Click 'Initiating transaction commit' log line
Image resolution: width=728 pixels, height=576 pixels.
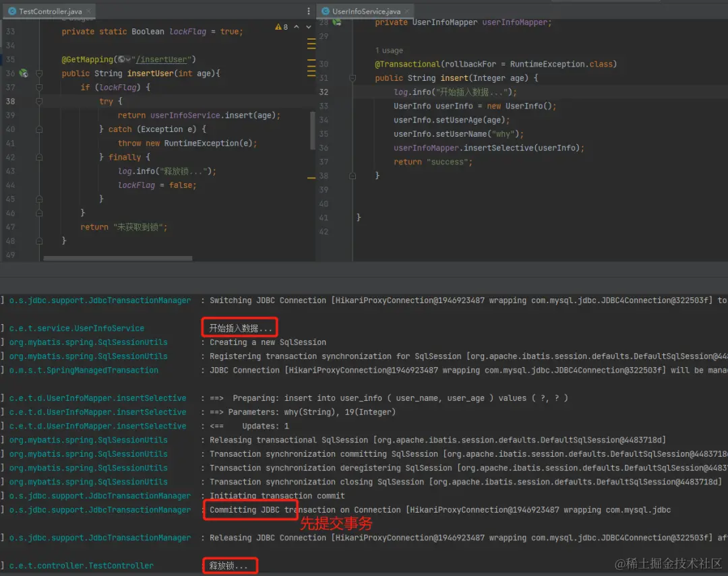(277, 496)
